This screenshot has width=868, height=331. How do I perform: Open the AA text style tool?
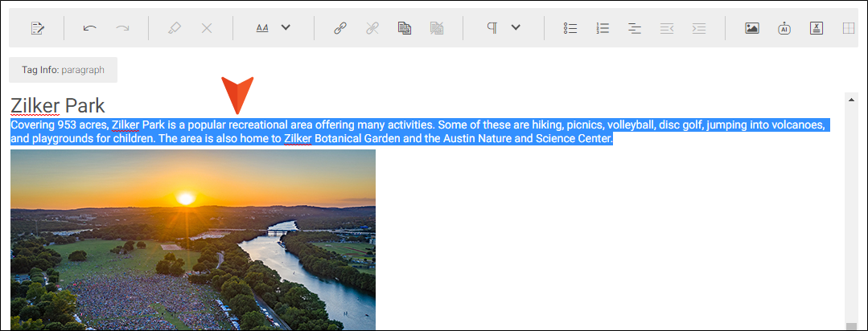(x=262, y=28)
